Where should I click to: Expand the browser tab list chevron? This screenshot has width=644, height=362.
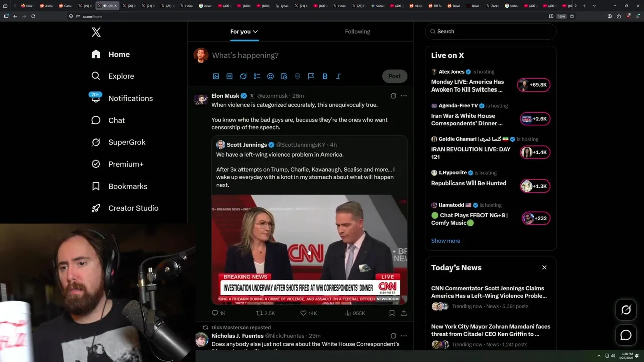pyautogui.click(x=594, y=6)
